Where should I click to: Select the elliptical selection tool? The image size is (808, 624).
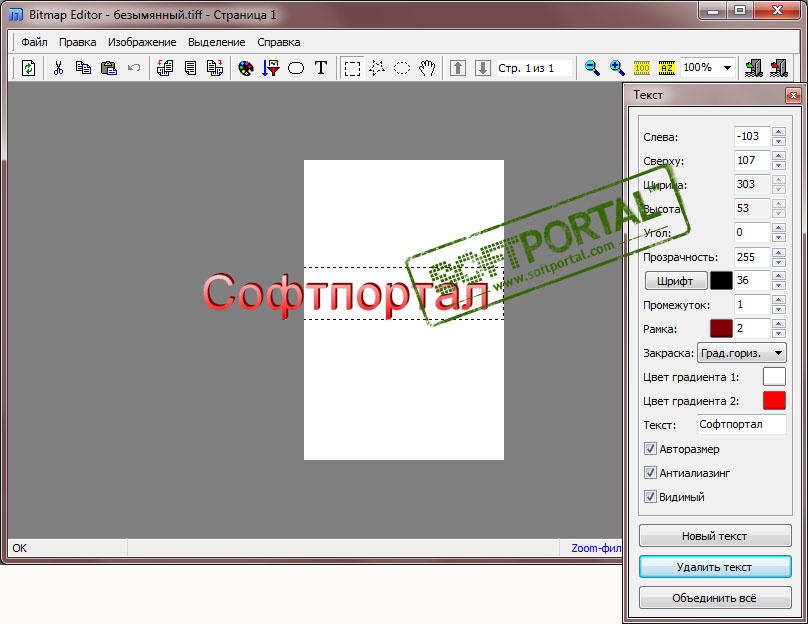402,68
